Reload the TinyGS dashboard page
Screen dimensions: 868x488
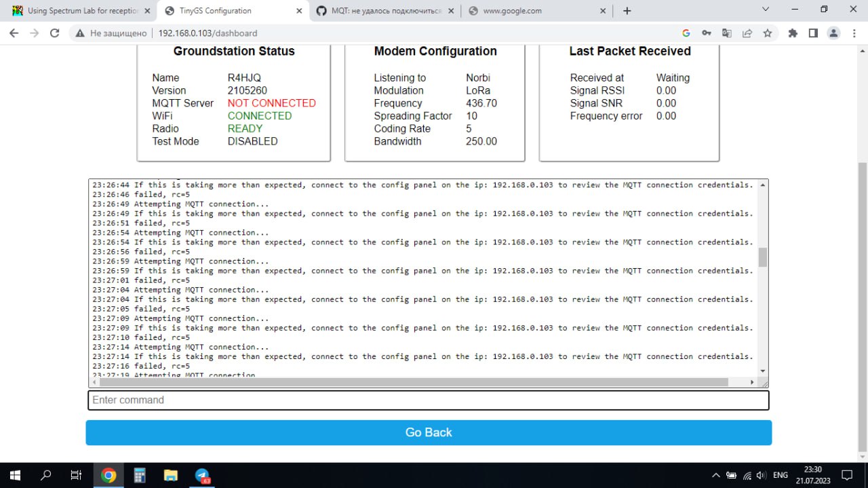pyautogui.click(x=55, y=33)
